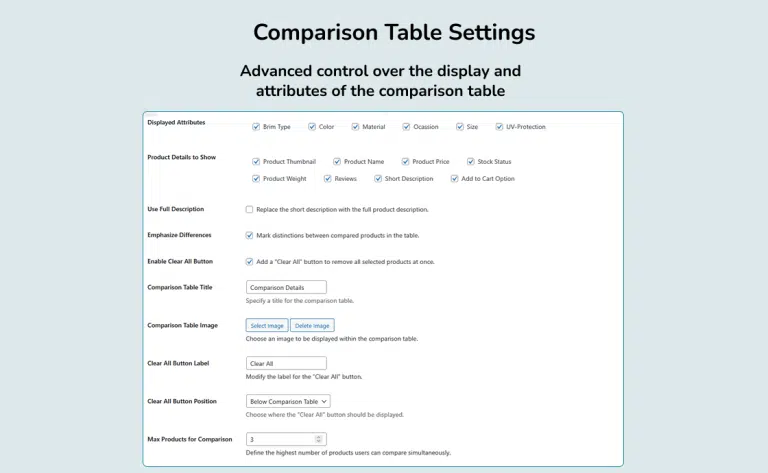The image size is (768, 473).
Task: Uncheck the Size attribute checkbox
Action: click(x=460, y=127)
